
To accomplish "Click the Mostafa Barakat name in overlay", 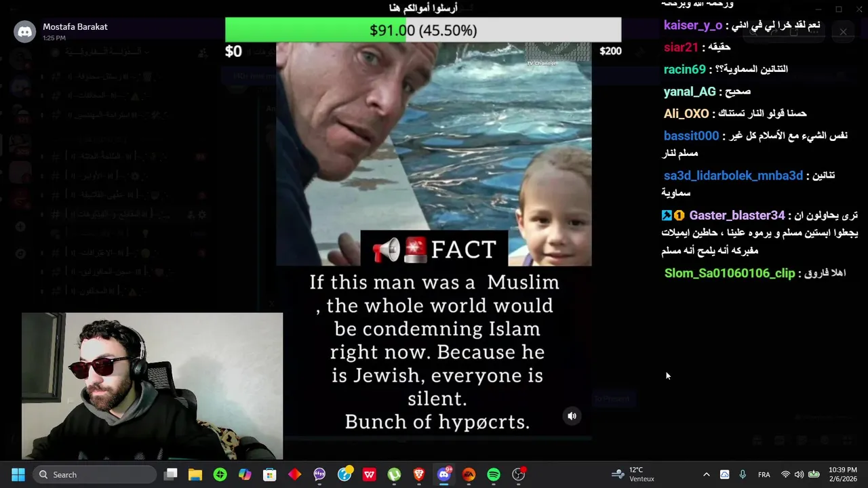I will [x=75, y=26].
